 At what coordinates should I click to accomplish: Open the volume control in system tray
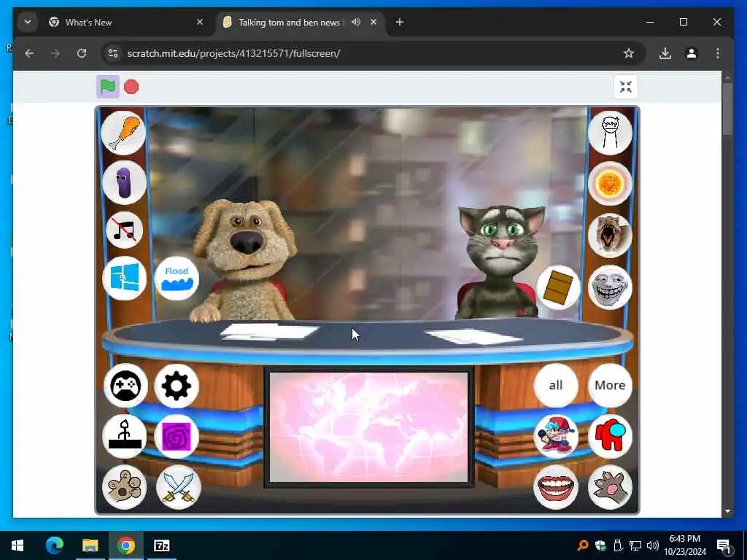point(653,545)
